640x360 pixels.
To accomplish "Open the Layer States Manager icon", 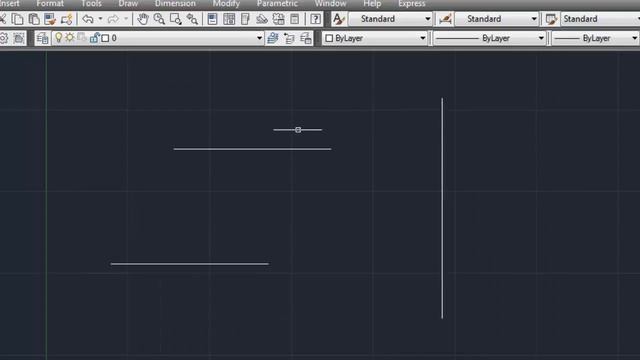I will [x=306, y=38].
